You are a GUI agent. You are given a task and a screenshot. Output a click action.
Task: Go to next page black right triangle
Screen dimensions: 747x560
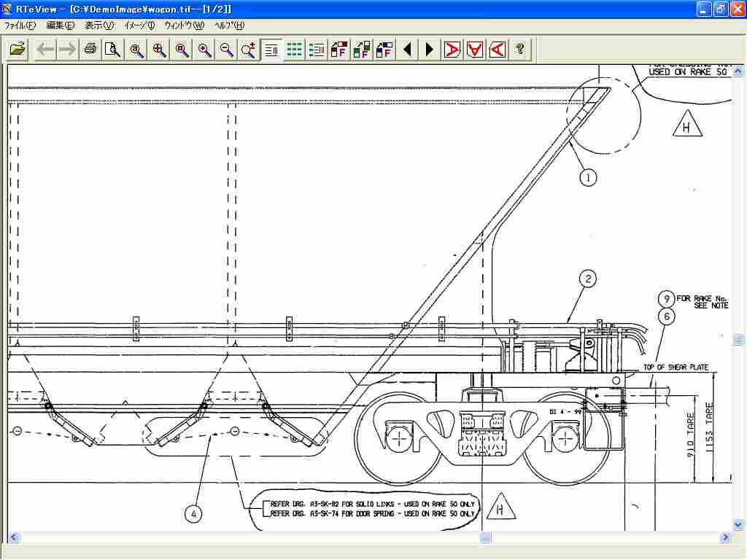429,49
